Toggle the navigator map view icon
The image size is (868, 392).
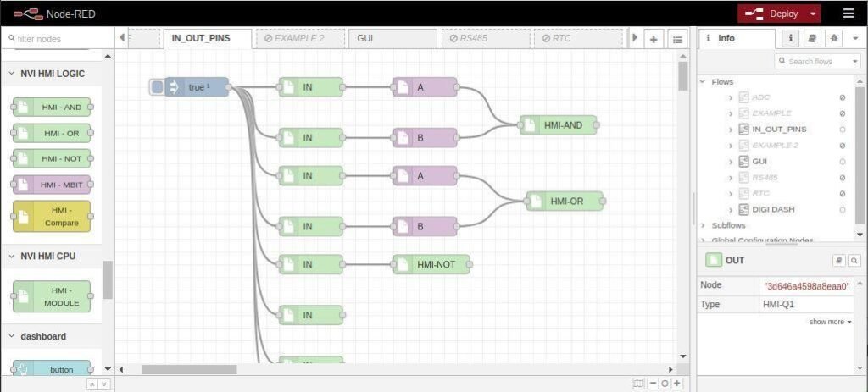(638, 384)
